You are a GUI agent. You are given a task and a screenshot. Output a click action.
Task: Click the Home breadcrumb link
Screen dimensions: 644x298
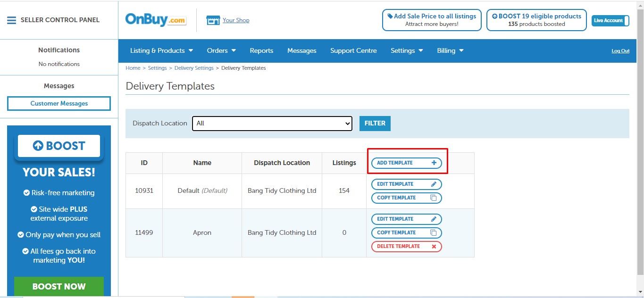click(133, 68)
